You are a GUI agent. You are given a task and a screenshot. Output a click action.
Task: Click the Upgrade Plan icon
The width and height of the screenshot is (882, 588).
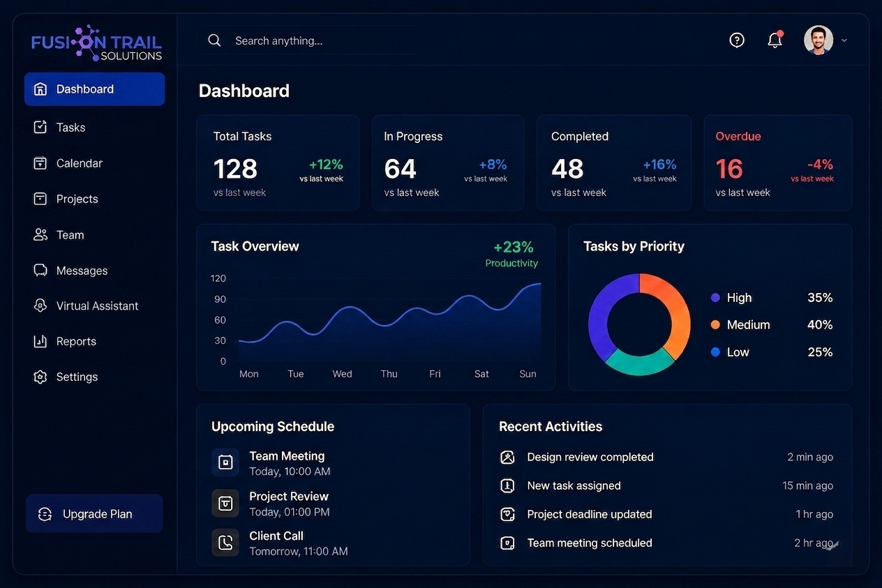click(45, 514)
